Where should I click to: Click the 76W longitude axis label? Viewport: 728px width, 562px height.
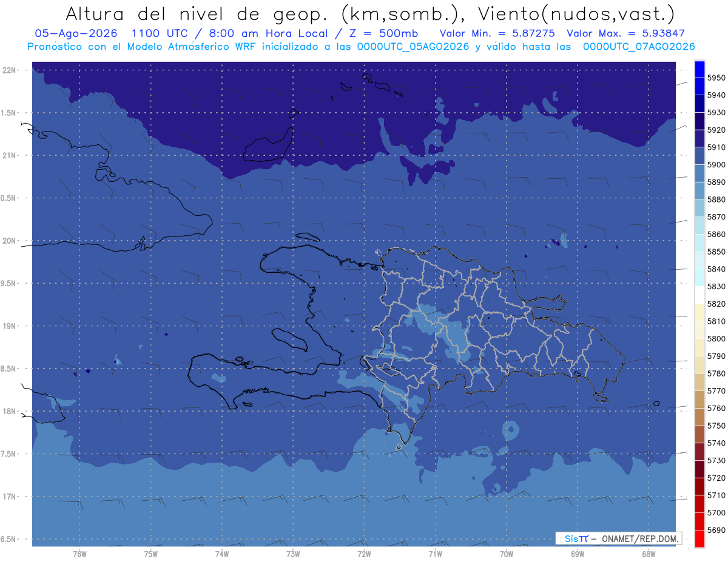point(79,554)
